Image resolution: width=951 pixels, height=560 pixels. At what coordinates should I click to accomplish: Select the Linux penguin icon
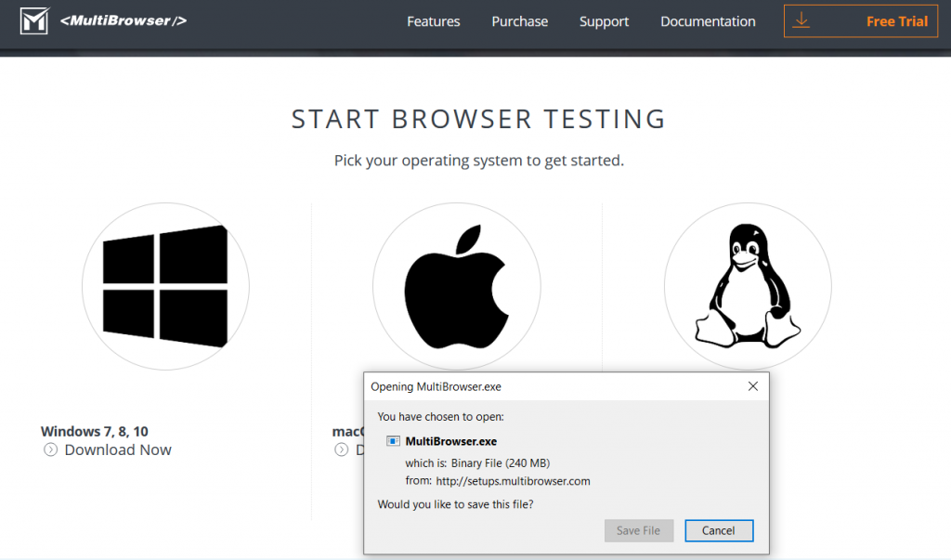(747, 286)
